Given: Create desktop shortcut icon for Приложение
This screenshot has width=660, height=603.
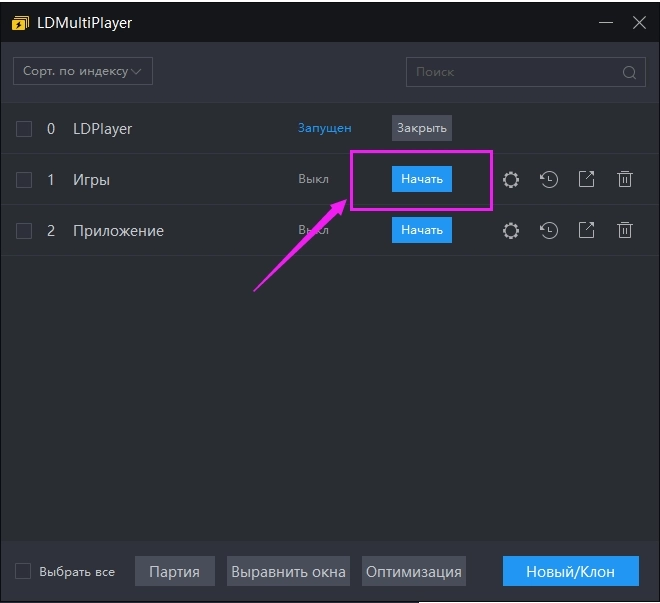Looking at the screenshot, I should 587,230.
